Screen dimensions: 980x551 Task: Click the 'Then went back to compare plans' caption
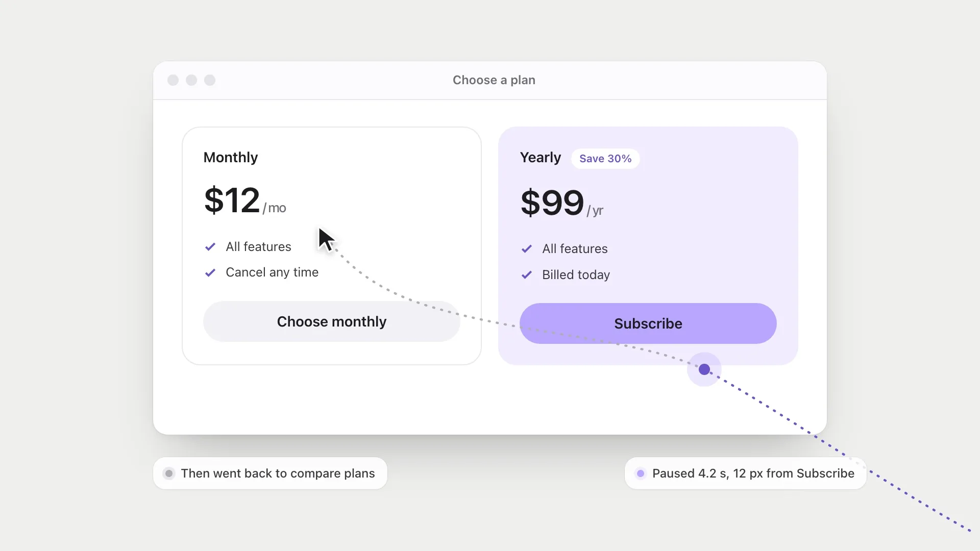coord(270,473)
